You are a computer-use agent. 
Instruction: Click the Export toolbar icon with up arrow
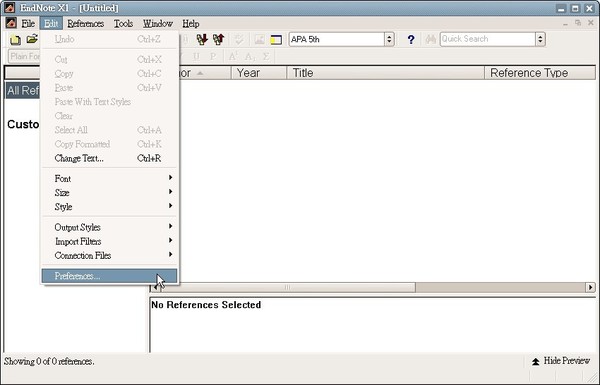click(219, 39)
